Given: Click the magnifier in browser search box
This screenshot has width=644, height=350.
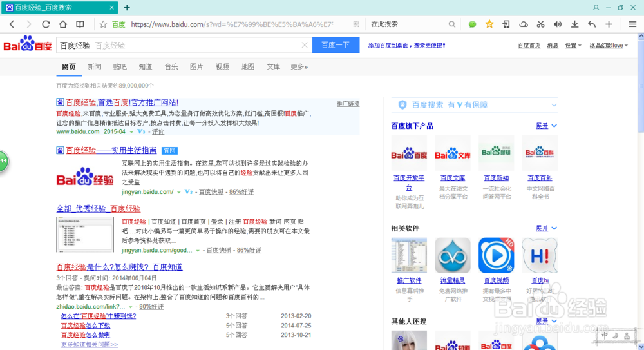Looking at the screenshot, I should [452, 24].
